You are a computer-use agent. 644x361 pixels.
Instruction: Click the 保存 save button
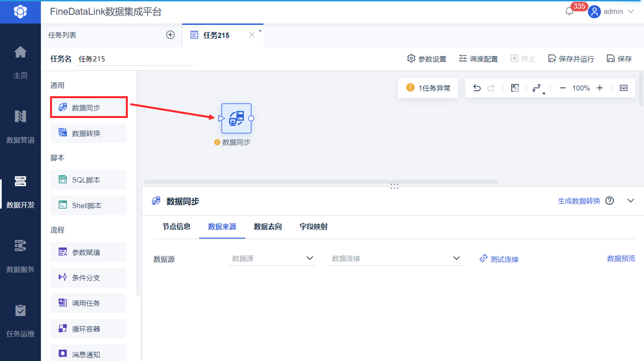click(619, 59)
